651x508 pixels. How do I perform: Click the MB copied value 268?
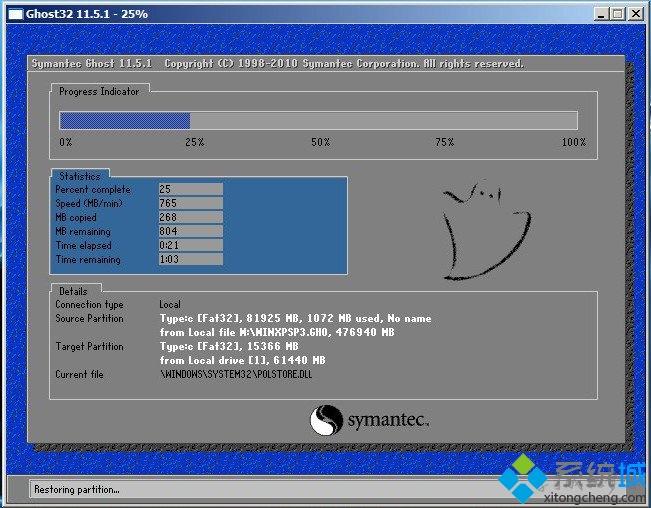pyautogui.click(x=191, y=217)
